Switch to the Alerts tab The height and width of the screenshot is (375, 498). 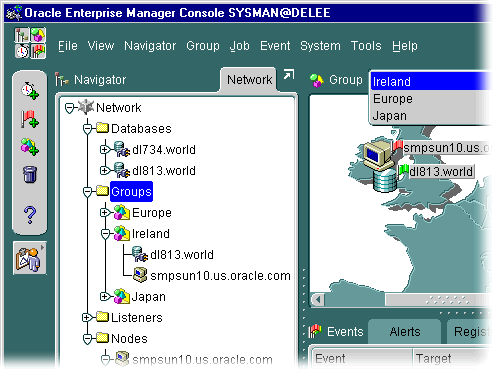coord(405,332)
